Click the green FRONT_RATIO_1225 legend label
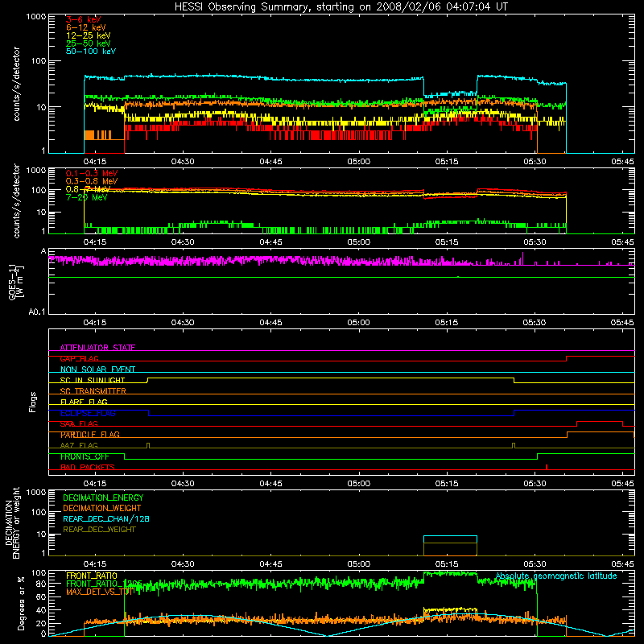Screen dimensions: 644x644 coord(104,584)
